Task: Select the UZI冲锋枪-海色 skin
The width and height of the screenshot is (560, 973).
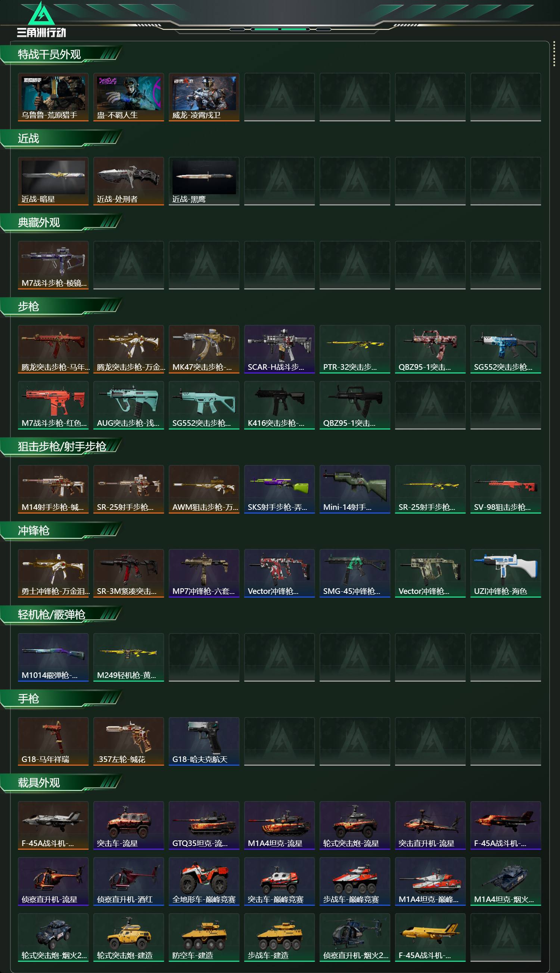Action: (x=505, y=573)
